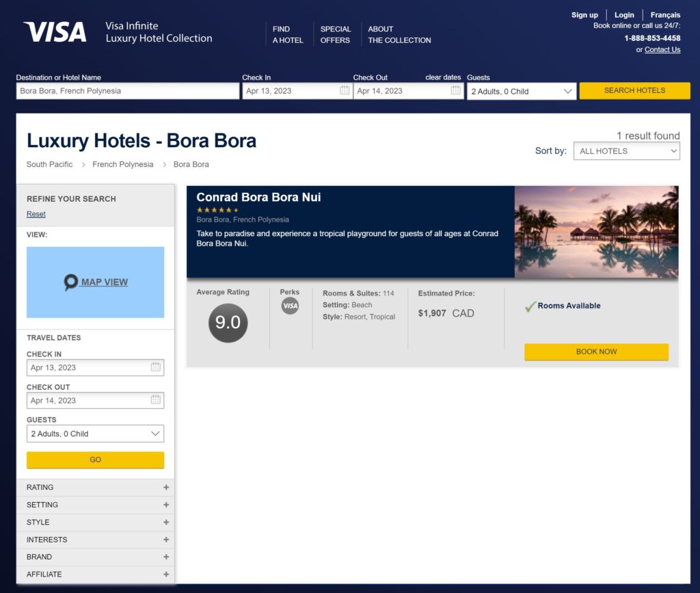The height and width of the screenshot is (593, 700).
Task: Open the ABOUT THE COLLECTION menu
Action: coord(399,35)
